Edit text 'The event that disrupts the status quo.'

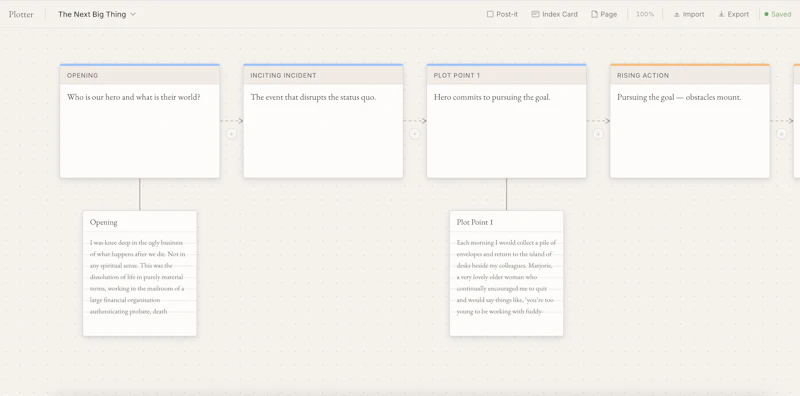coord(313,97)
